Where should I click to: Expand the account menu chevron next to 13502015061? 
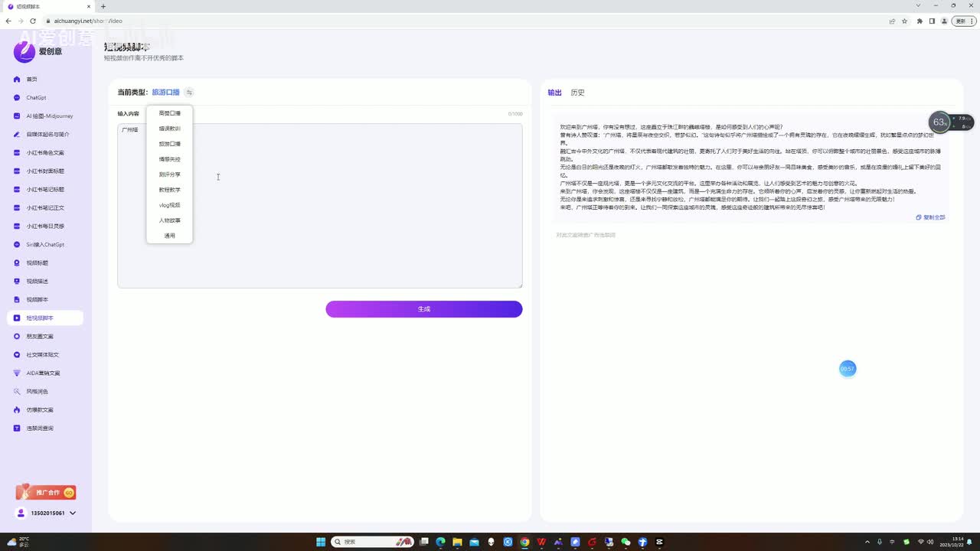click(73, 513)
